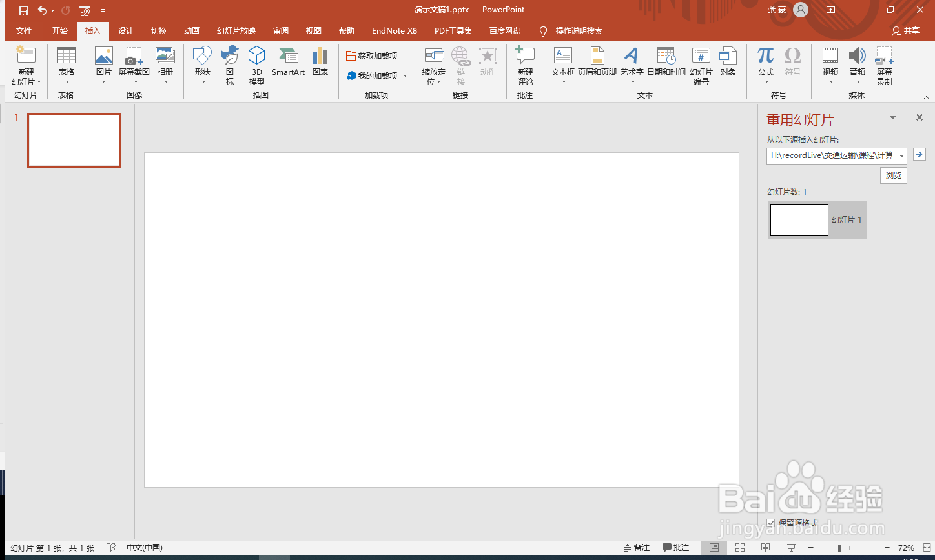935x560 pixels.
Task: Open the Screenshot (屏幕截图) tool
Action: click(134, 57)
